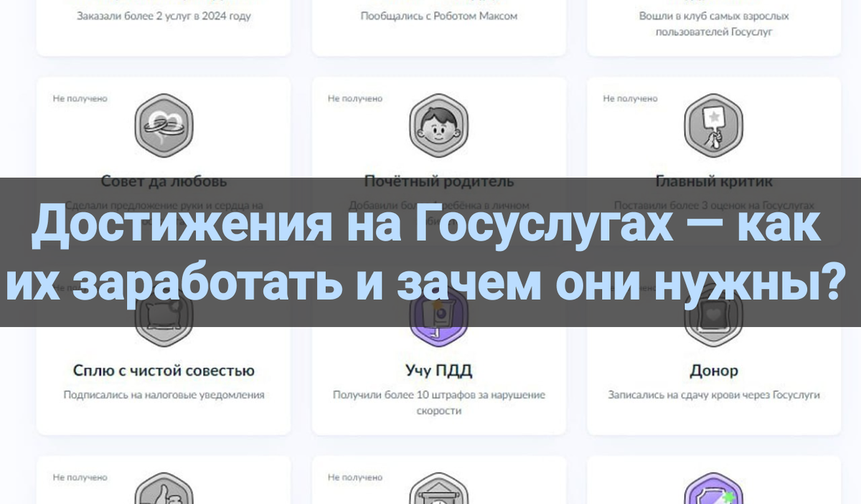Select the Донор achievement title

714,371
